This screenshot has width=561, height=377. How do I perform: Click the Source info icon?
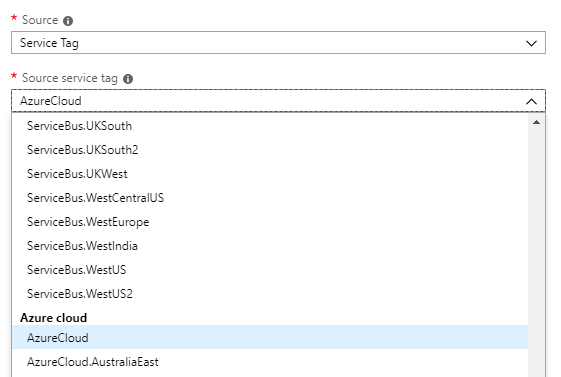[x=68, y=21]
